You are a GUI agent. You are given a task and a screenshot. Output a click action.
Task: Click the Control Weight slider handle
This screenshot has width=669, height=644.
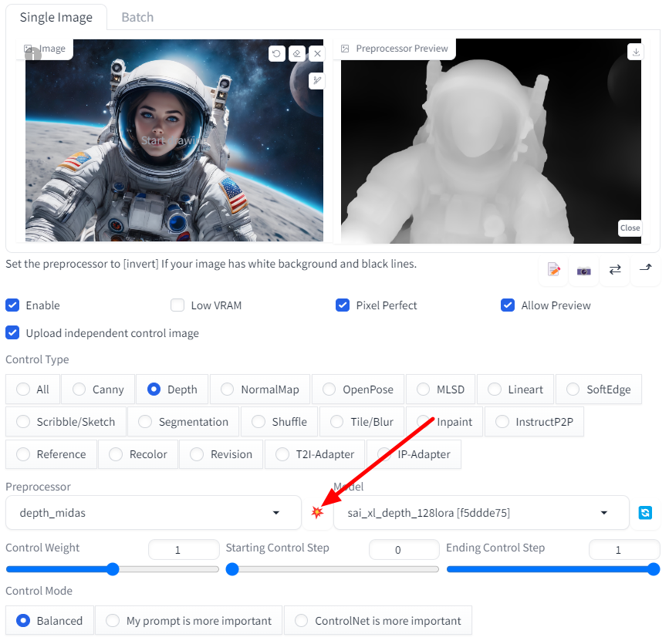pyautogui.click(x=113, y=569)
